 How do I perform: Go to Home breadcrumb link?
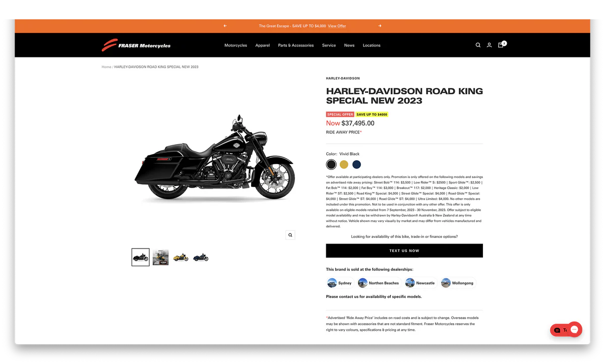click(106, 67)
